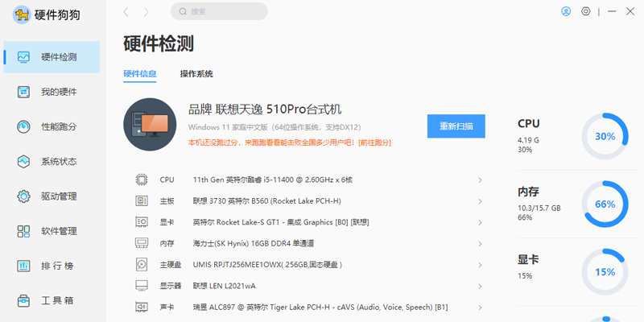Click the search magnifier icon
644x322 pixels.
pos(184,11)
